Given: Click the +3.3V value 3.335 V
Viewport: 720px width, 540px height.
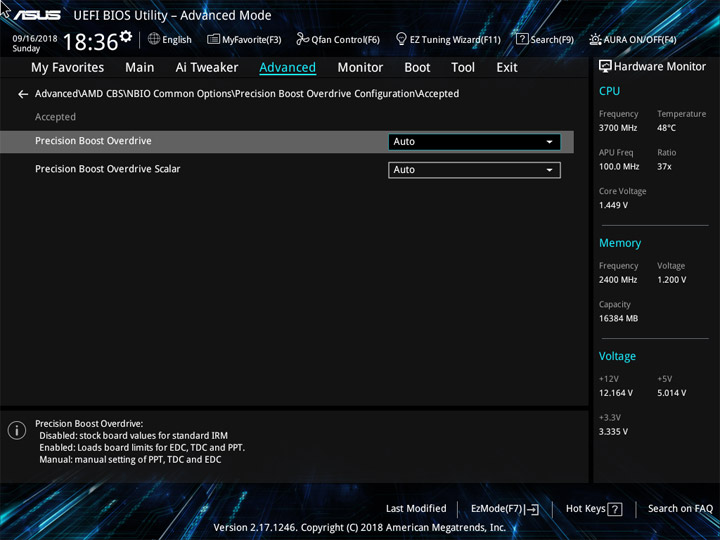Looking at the screenshot, I should 613,432.
